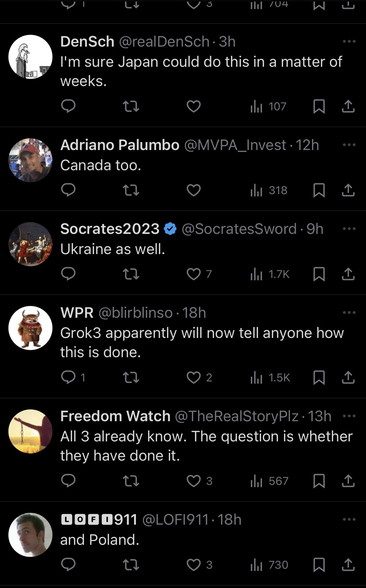The image size is (366, 588).
Task: Open Socrates2023's painting profile picture
Action: 30,244
